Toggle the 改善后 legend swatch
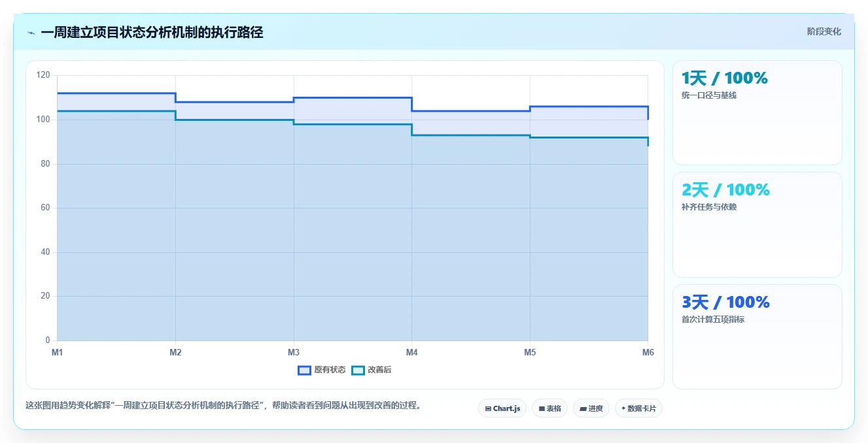 [x=358, y=370]
